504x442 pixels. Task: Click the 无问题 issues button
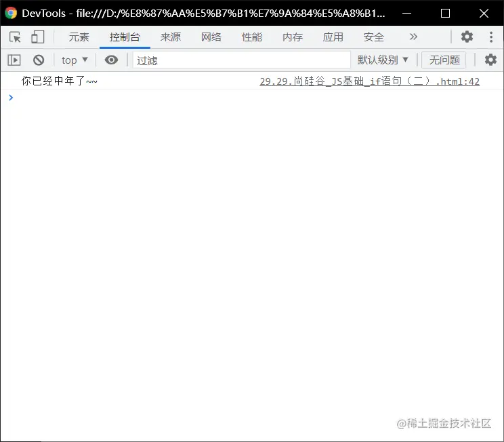(x=444, y=60)
